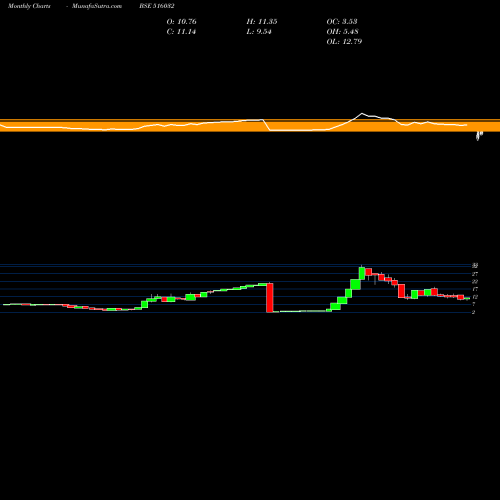Image resolution: width=500 pixels, height=500 pixels.
Task: Click price axis label '22'
Action: pos(475,282)
